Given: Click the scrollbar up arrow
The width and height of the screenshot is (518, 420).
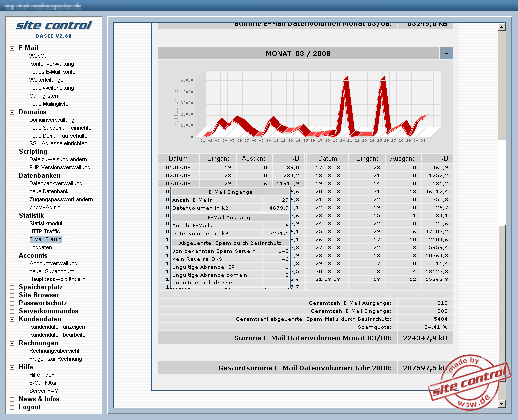Looking at the screenshot, I should point(502,27).
